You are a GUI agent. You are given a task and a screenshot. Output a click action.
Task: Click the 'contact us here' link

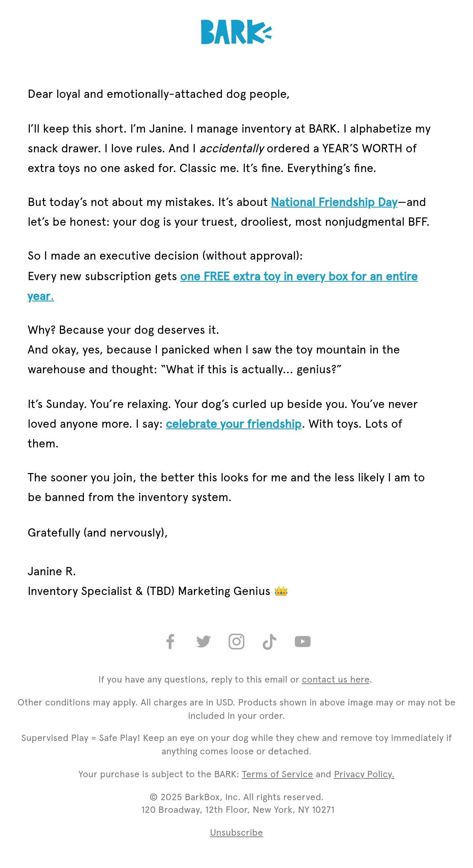[336, 679]
